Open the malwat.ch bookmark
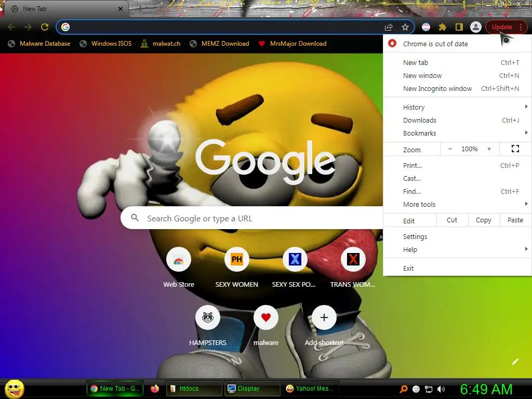This screenshot has width=532, height=399. 161,44
